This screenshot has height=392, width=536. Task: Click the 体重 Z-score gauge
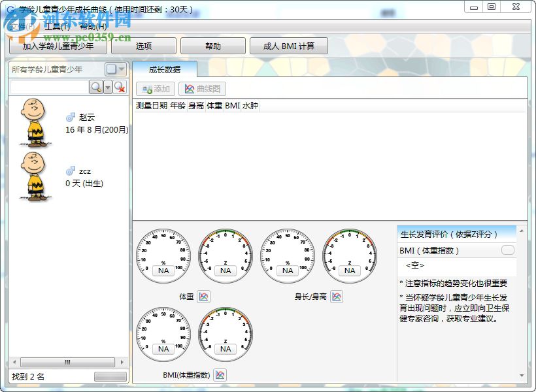coord(226,256)
